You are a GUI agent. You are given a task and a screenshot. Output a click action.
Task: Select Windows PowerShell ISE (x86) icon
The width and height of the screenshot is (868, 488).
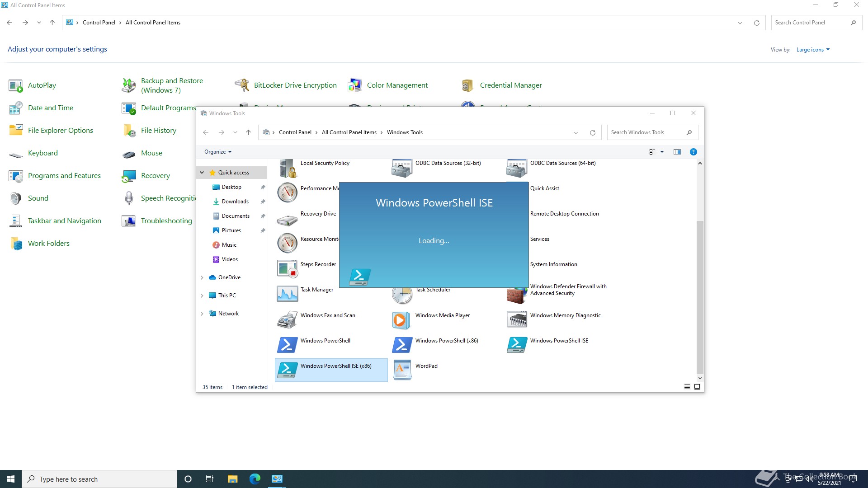click(x=288, y=370)
